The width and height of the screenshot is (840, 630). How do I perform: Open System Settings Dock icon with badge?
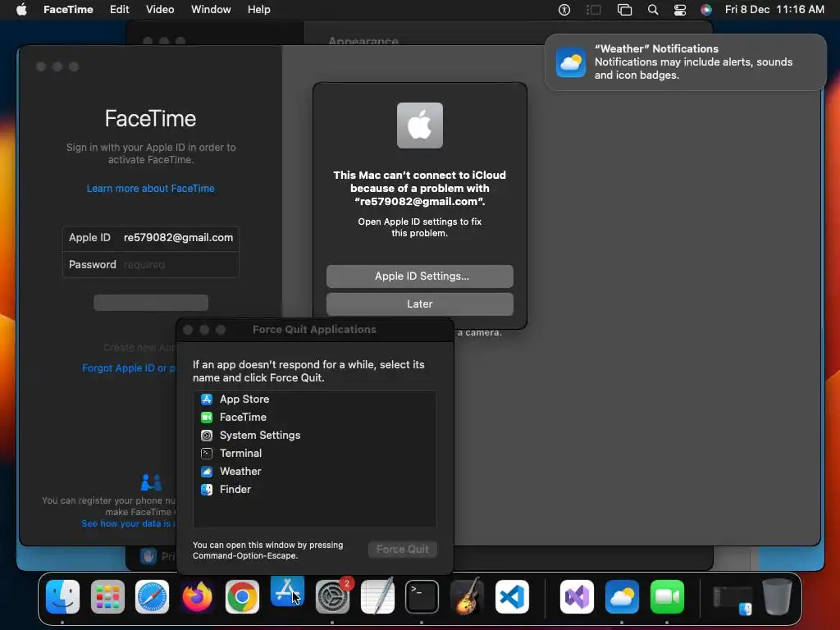pos(332,596)
